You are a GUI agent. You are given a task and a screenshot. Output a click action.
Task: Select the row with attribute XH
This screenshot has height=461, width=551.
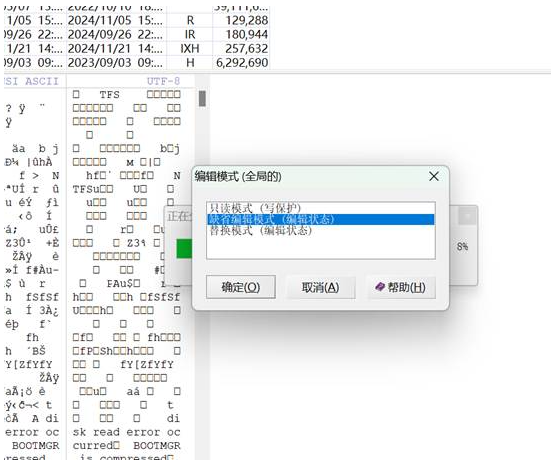137,48
